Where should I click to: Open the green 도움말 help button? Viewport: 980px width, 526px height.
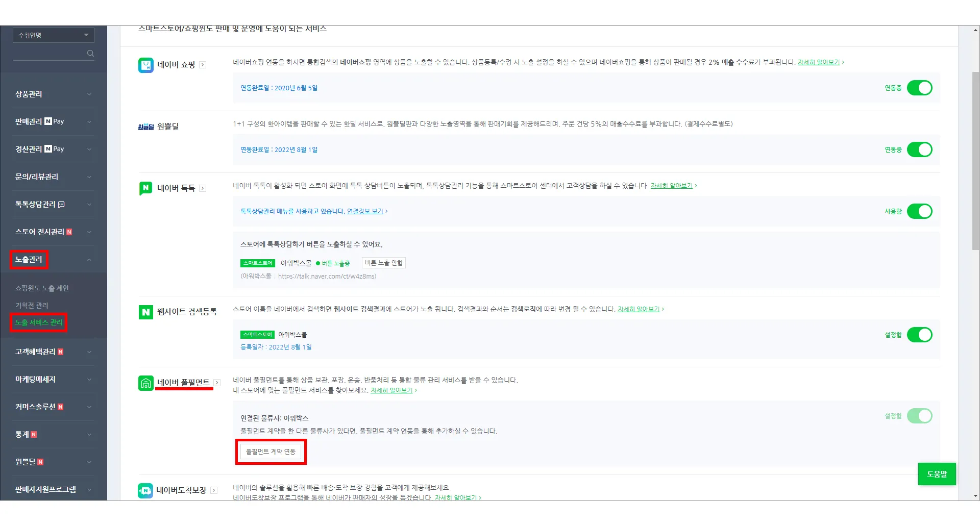(x=937, y=474)
